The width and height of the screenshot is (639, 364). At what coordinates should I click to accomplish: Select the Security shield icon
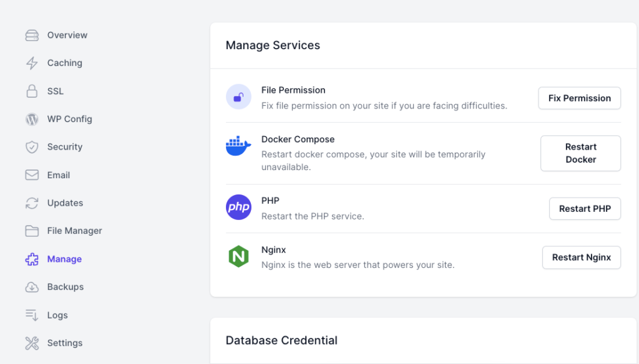coord(32,147)
